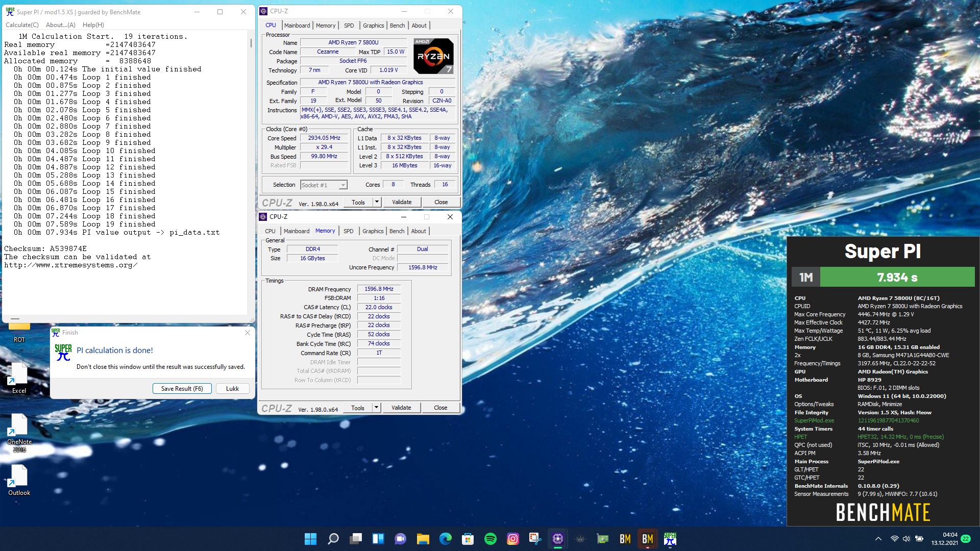Image resolution: width=980 pixels, height=551 pixels.
Task: Click the Core Speed value 2934.05 MHz
Action: pyautogui.click(x=324, y=138)
